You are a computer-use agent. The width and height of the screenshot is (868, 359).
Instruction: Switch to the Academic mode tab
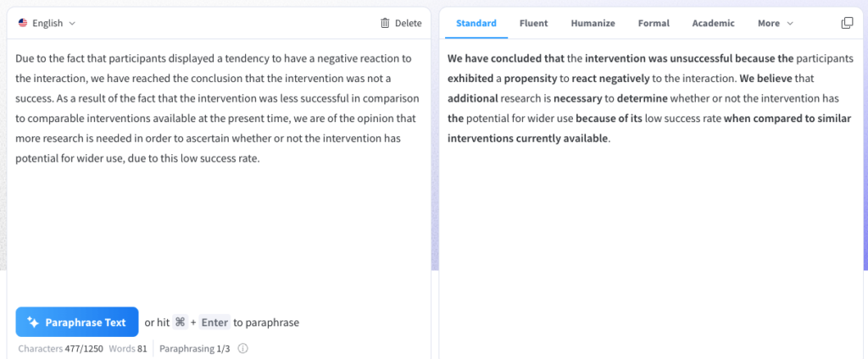(713, 24)
